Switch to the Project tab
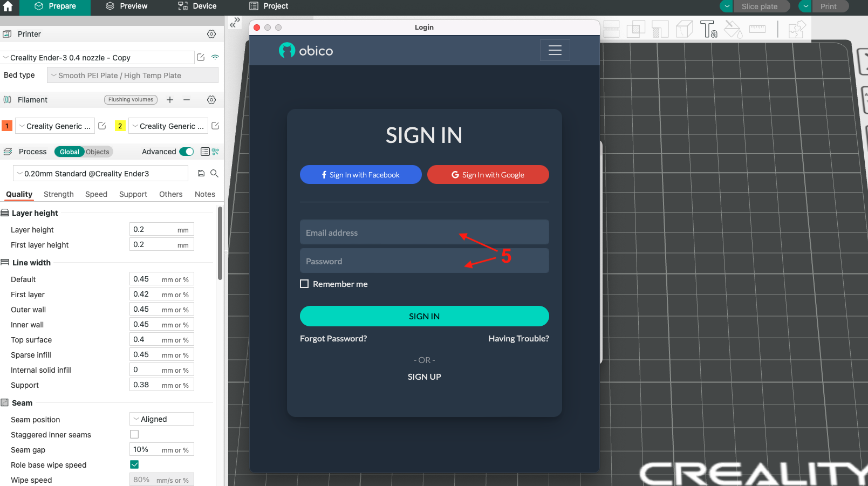Screen dimensions: 868x486 click(269, 6)
